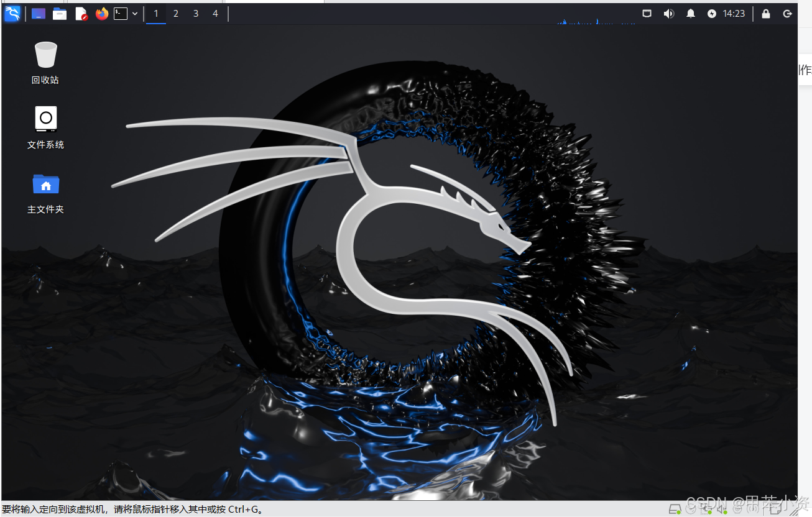This screenshot has width=812, height=517.
Task: Switch to workspace 1
Action: [x=156, y=14]
